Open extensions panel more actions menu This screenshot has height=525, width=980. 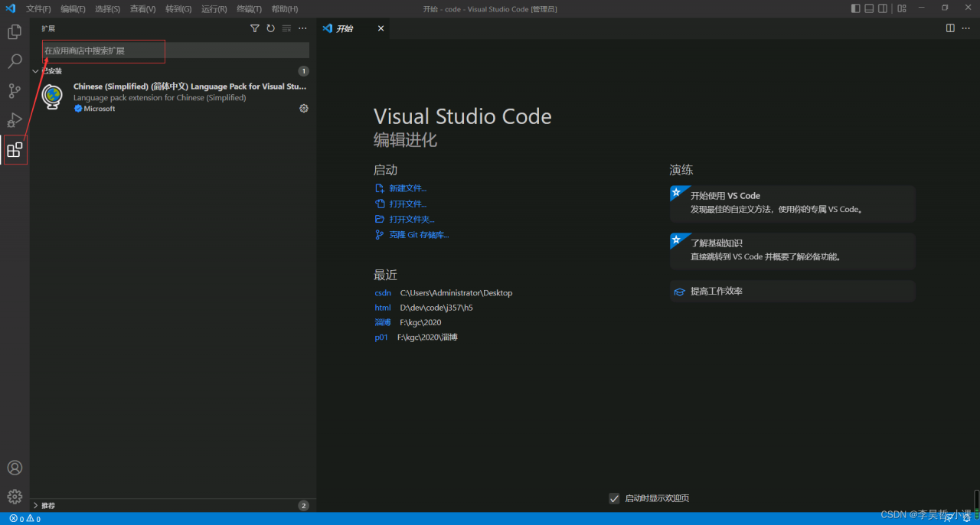coord(302,28)
